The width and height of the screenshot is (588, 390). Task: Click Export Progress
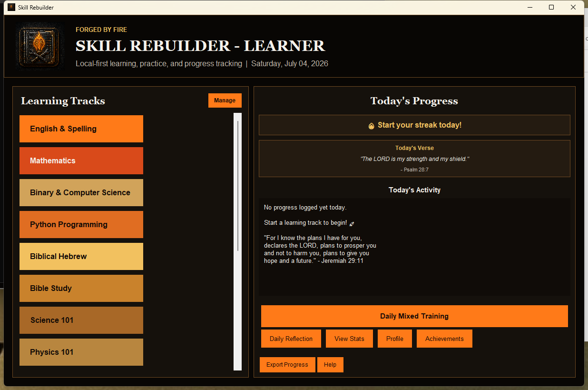(x=287, y=365)
